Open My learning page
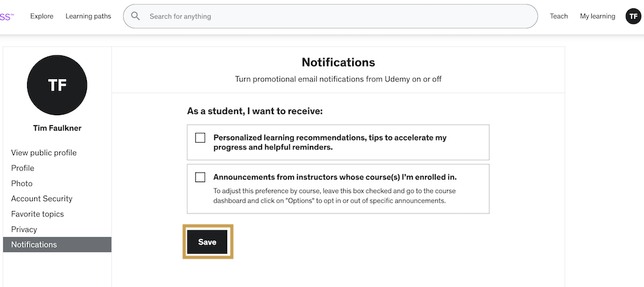The width and height of the screenshot is (644, 287). pyautogui.click(x=597, y=16)
